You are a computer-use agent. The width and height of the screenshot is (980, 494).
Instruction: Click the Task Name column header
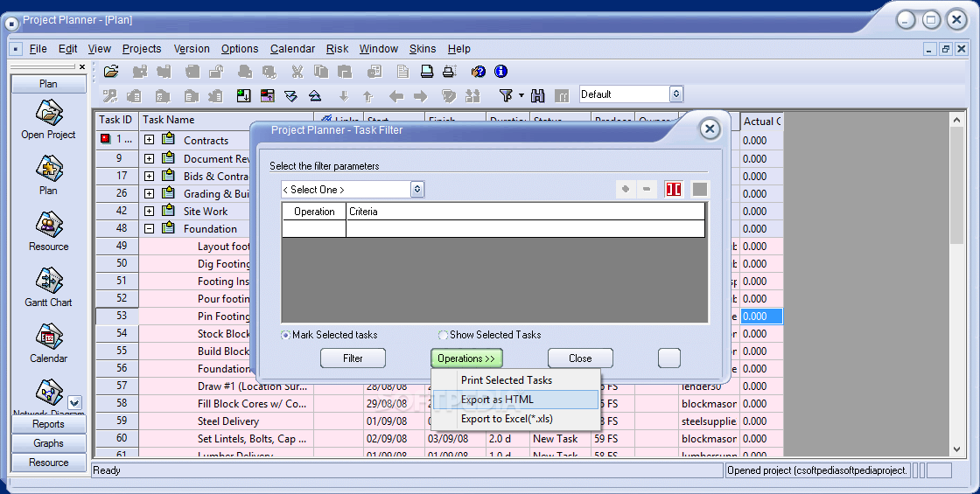227,120
